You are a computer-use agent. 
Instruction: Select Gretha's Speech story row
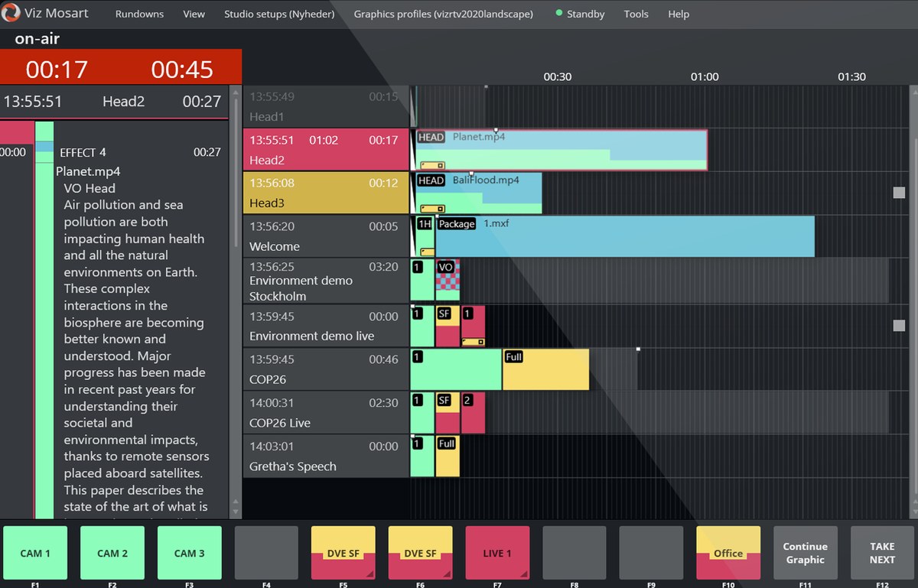[x=326, y=456]
